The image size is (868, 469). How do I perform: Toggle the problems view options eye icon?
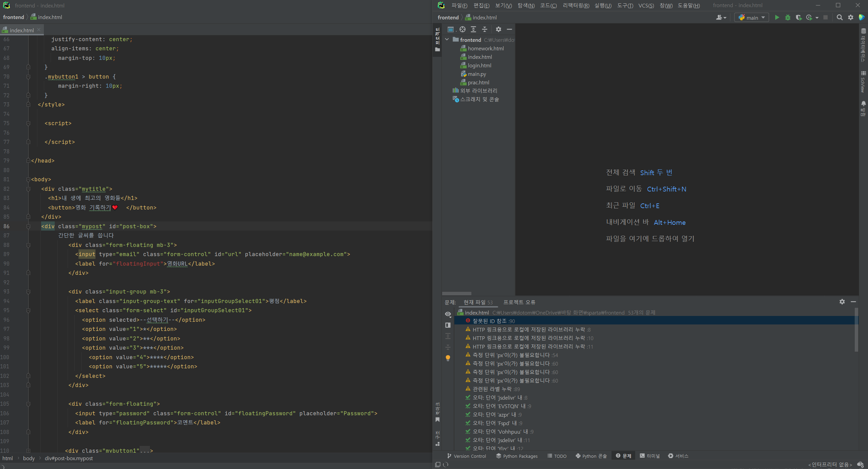[448, 314]
